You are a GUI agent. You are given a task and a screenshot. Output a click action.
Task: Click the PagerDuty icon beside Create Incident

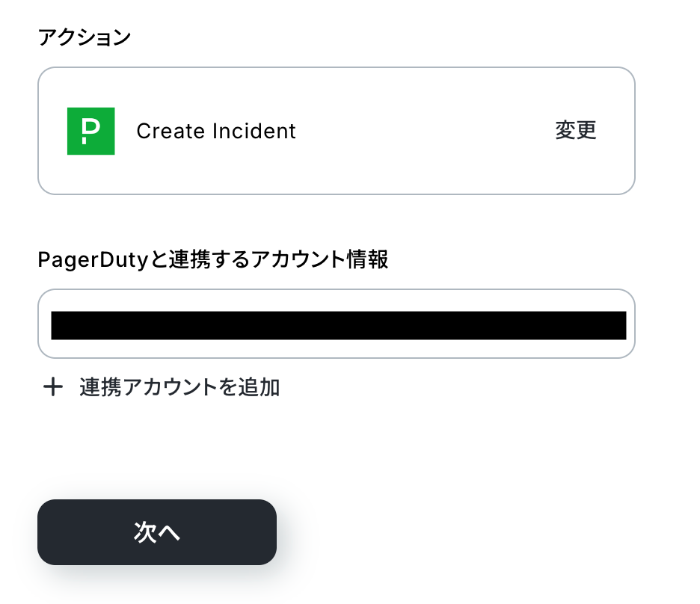point(90,132)
